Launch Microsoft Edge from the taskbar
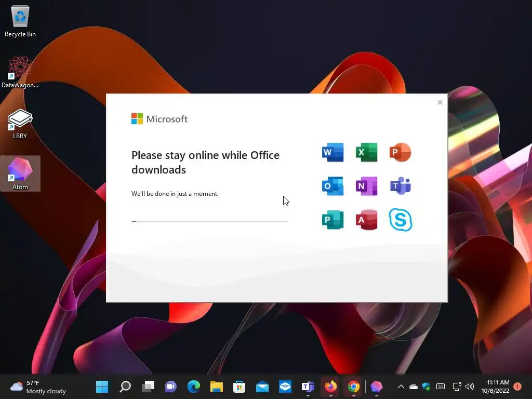This screenshot has width=532, height=399. [193, 387]
